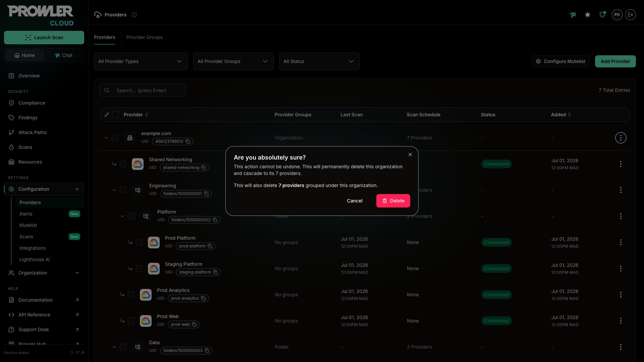This screenshot has height=362, width=644.
Task: Open actions menu for example.com row
Action: point(621,138)
